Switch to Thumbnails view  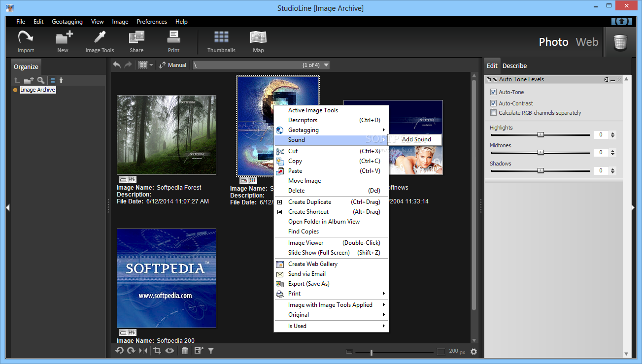pyautogui.click(x=221, y=41)
